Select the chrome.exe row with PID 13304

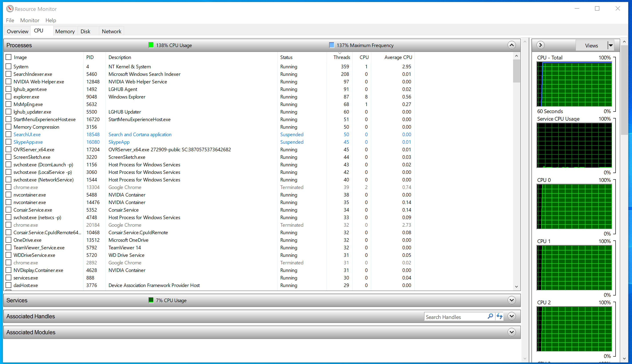[209, 187]
